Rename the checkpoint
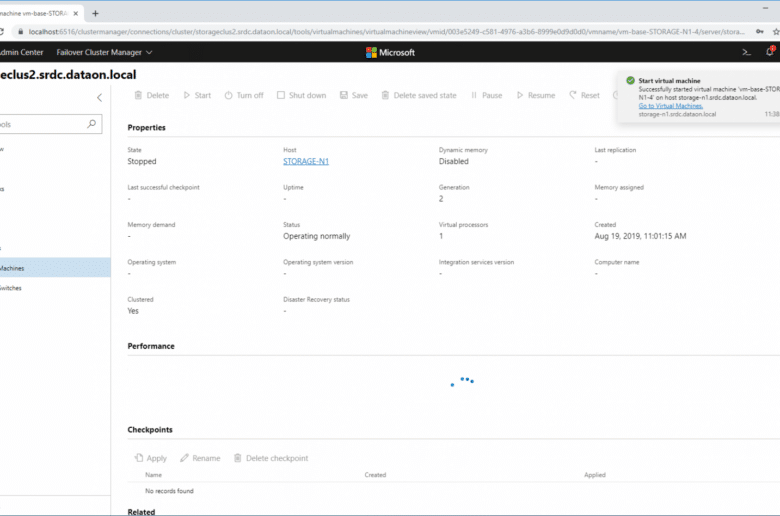The height and width of the screenshot is (516, 780). [x=200, y=458]
